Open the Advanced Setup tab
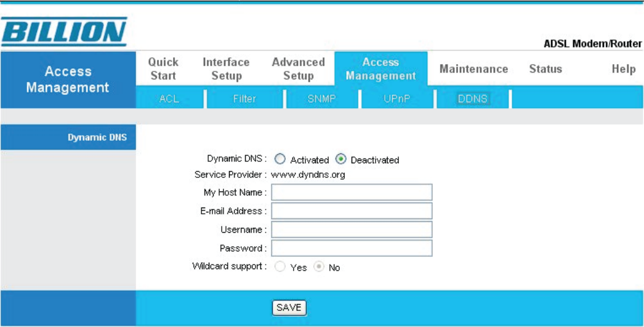Image resolution: width=644 pixels, height=327 pixels. (298, 68)
